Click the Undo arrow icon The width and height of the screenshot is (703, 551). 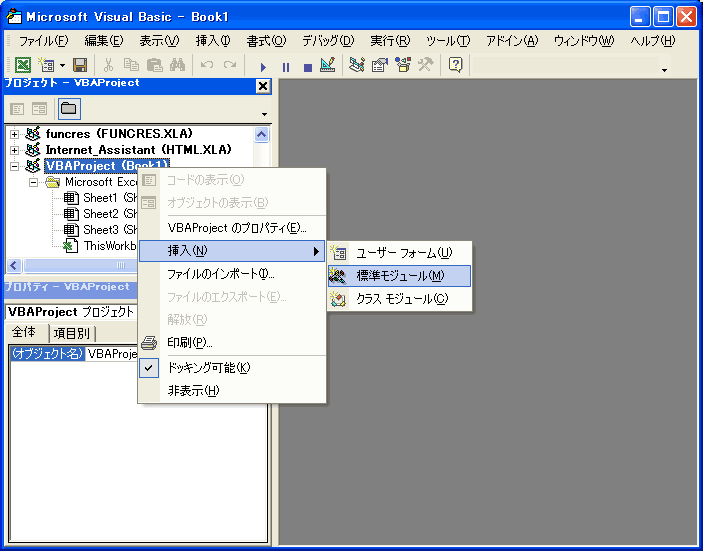click(x=207, y=65)
